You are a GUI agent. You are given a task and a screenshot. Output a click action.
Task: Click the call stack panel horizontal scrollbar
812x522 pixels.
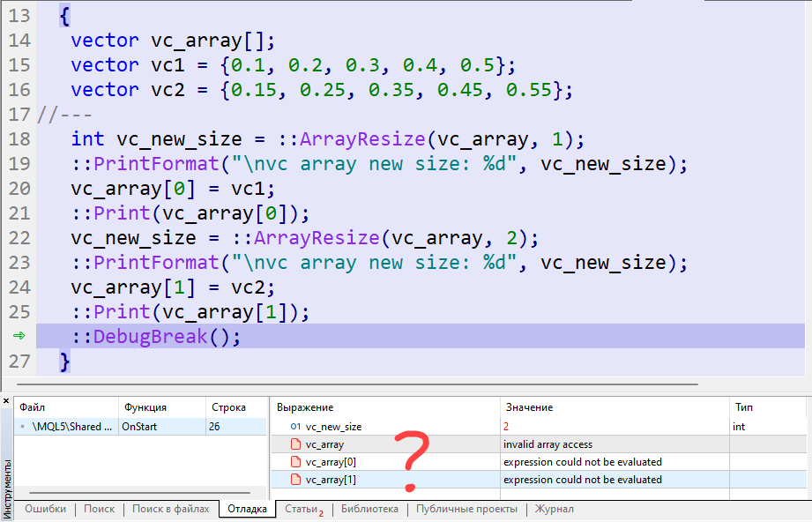(140, 493)
